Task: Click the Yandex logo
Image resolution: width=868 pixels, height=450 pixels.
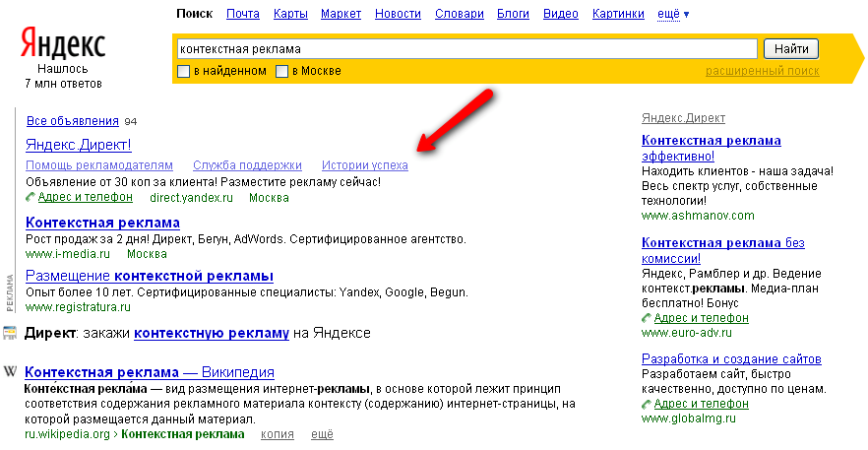Action: point(63,44)
